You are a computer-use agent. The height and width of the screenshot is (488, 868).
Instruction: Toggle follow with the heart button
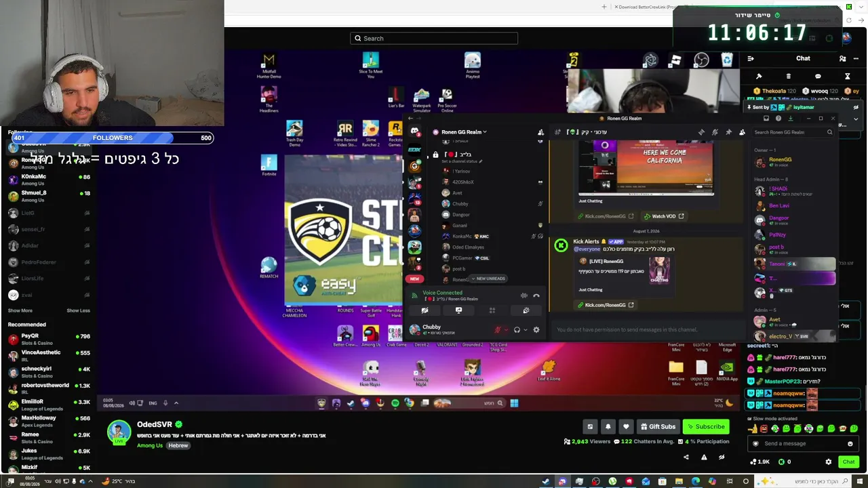626,427
